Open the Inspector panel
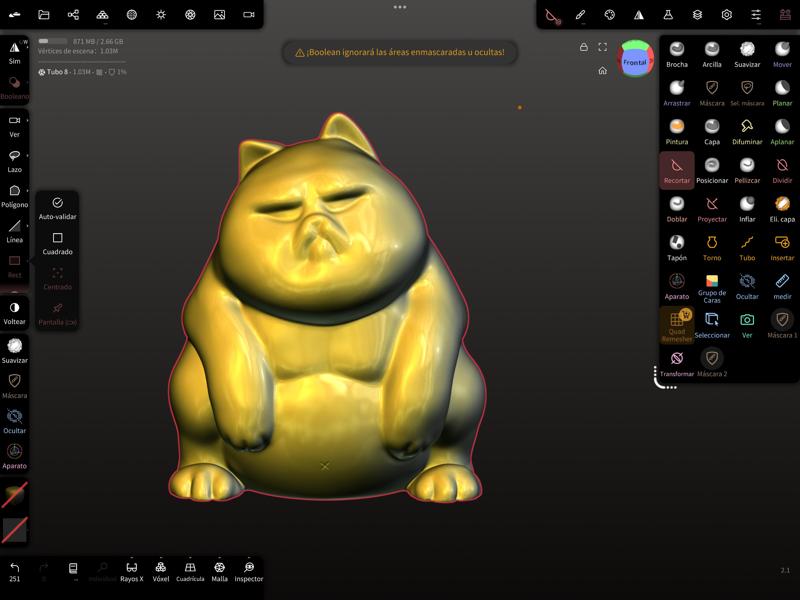800x600 pixels. tap(248, 571)
